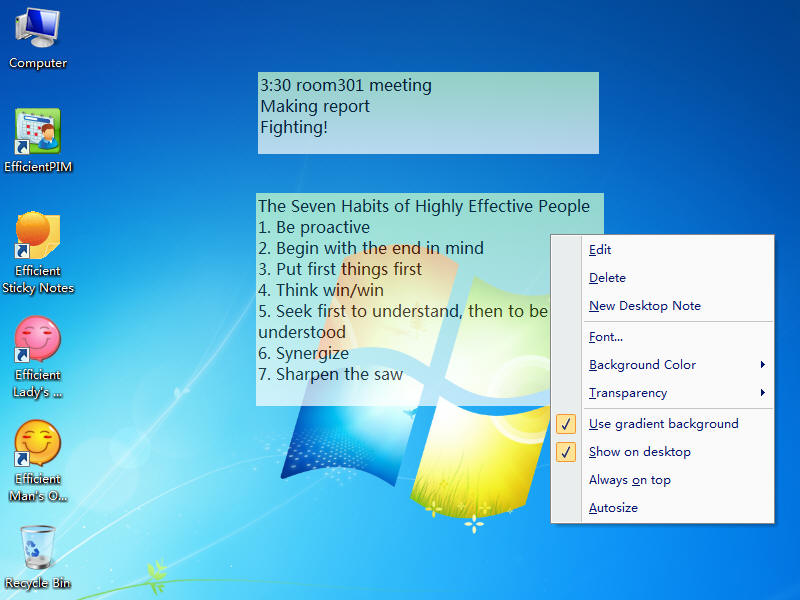Click the Efficient Sticky Notes shortcut icon
This screenshot has width=800, height=600.
(x=38, y=237)
